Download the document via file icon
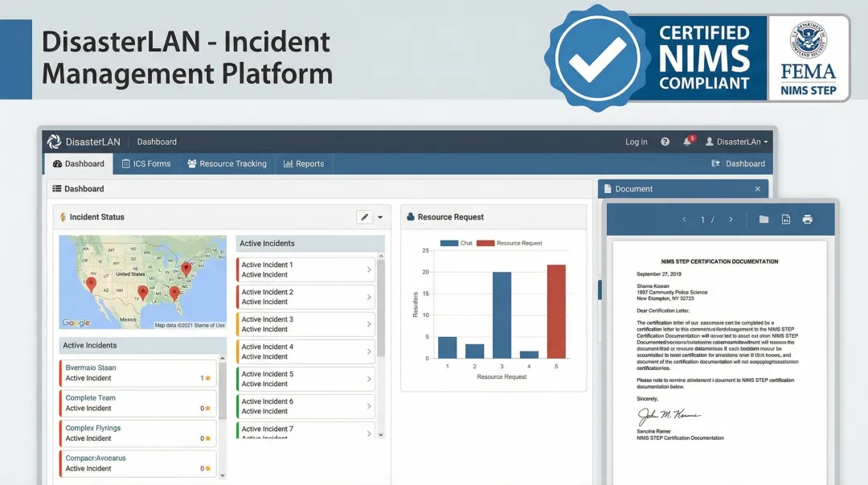868x485 pixels. click(x=786, y=220)
